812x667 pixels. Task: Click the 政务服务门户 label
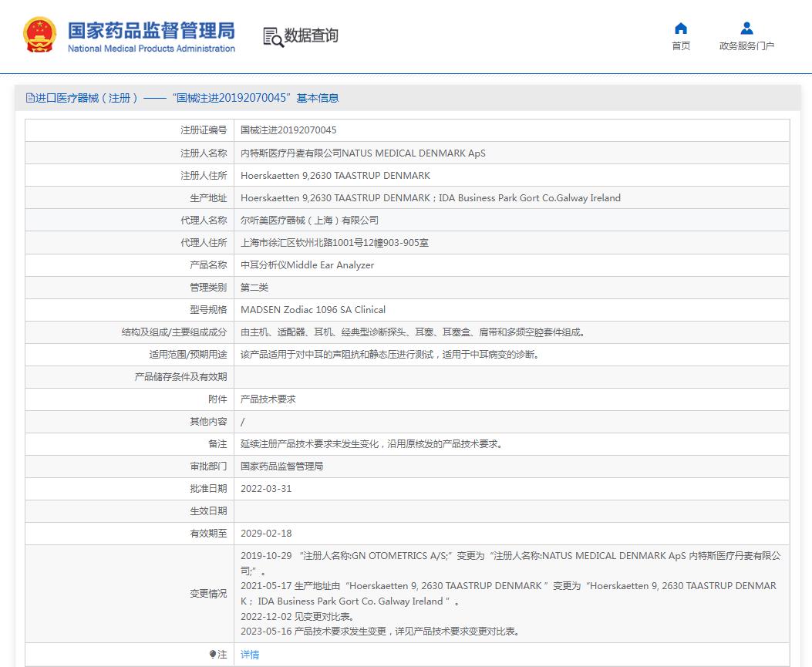[746, 46]
